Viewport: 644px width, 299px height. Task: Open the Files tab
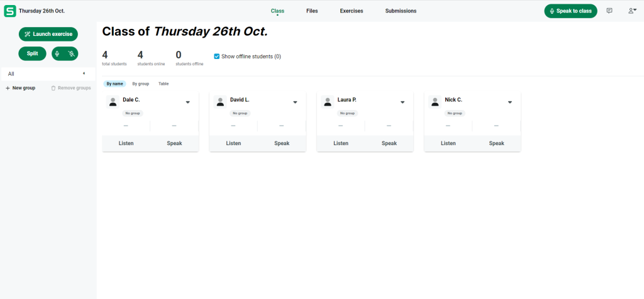312,11
